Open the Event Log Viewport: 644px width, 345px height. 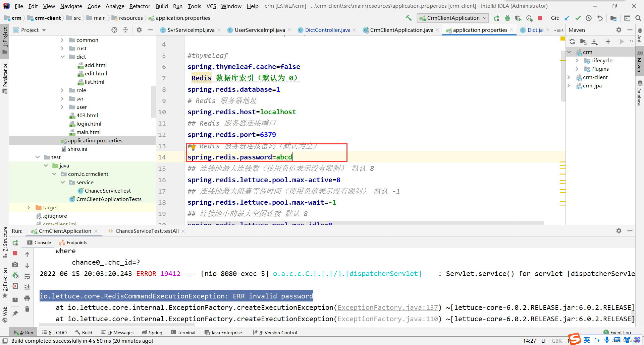tap(618, 332)
